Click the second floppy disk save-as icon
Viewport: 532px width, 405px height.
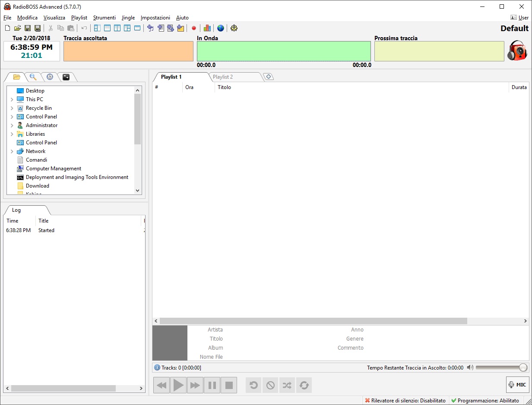[x=38, y=28]
